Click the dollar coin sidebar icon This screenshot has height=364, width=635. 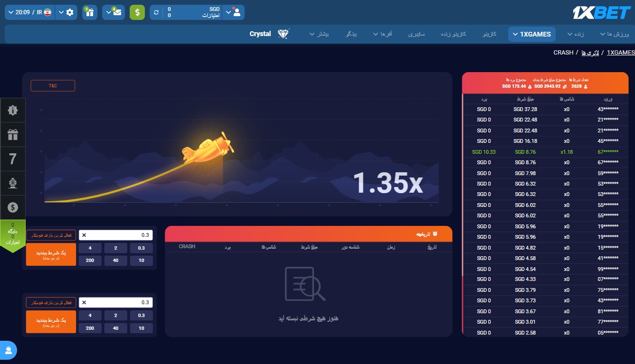(13, 207)
